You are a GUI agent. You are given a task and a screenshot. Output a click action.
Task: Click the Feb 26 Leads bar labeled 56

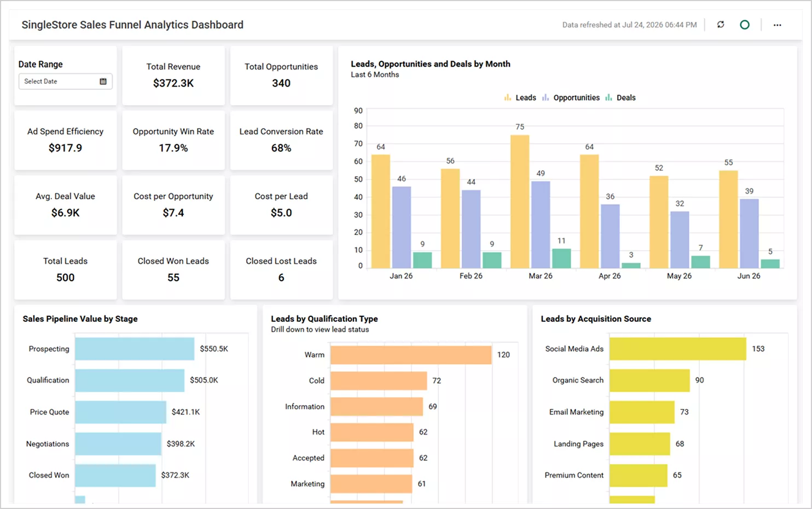click(x=450, y=218)
